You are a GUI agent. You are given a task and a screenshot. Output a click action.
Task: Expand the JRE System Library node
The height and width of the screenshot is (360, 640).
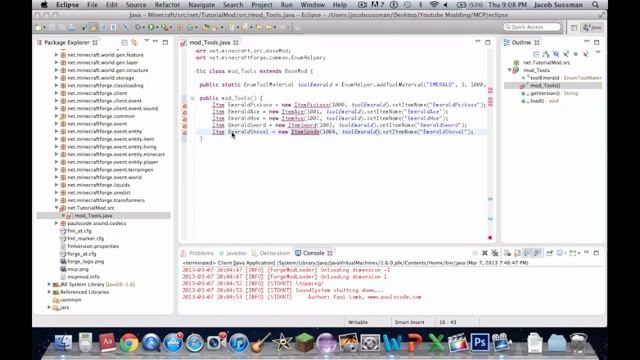49,284
